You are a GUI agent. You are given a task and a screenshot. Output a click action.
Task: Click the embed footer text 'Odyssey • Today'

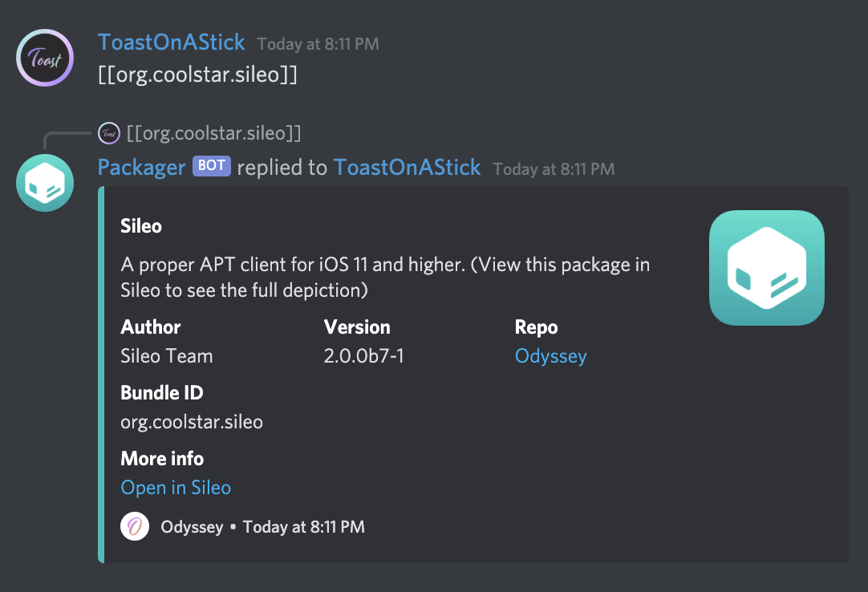click(262, 527)
